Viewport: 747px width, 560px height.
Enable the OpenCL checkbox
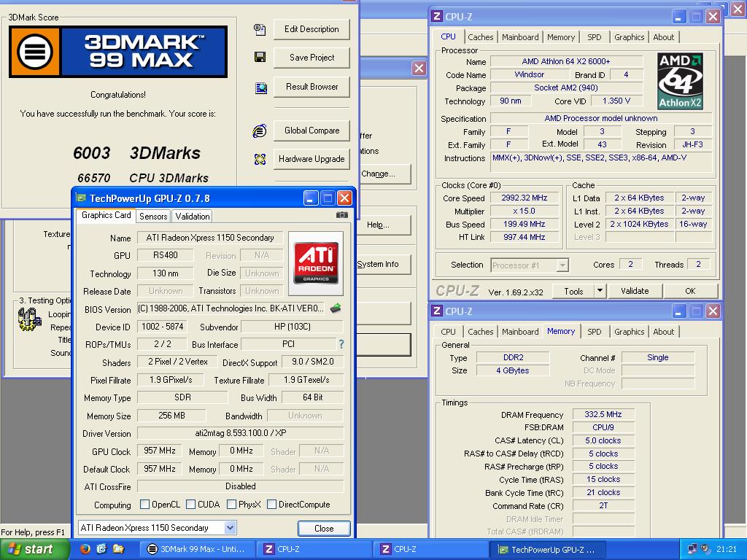point(145,504)
